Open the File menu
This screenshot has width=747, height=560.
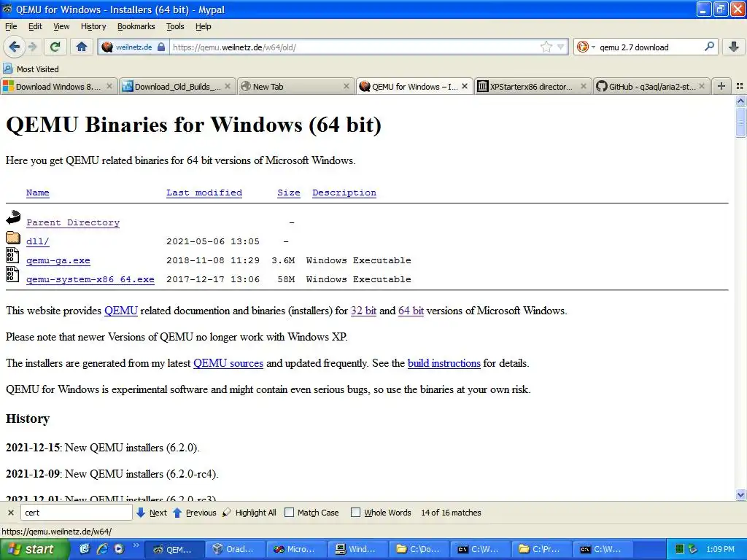[11, 26]
